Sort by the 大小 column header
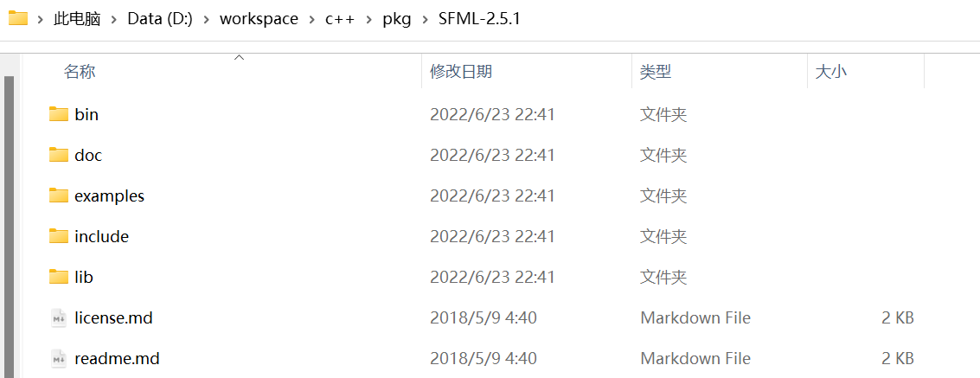This screenshot has width=980, height=378. coord(831,72)
